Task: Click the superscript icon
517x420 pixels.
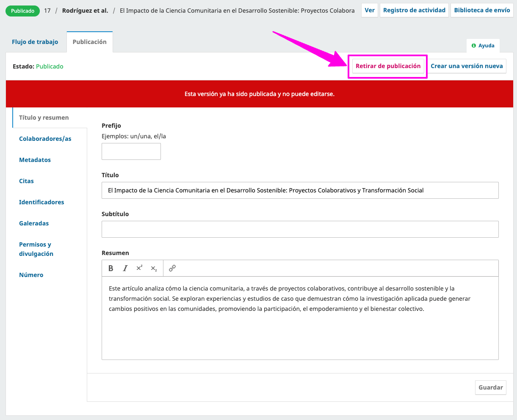Action: point(139,268)
